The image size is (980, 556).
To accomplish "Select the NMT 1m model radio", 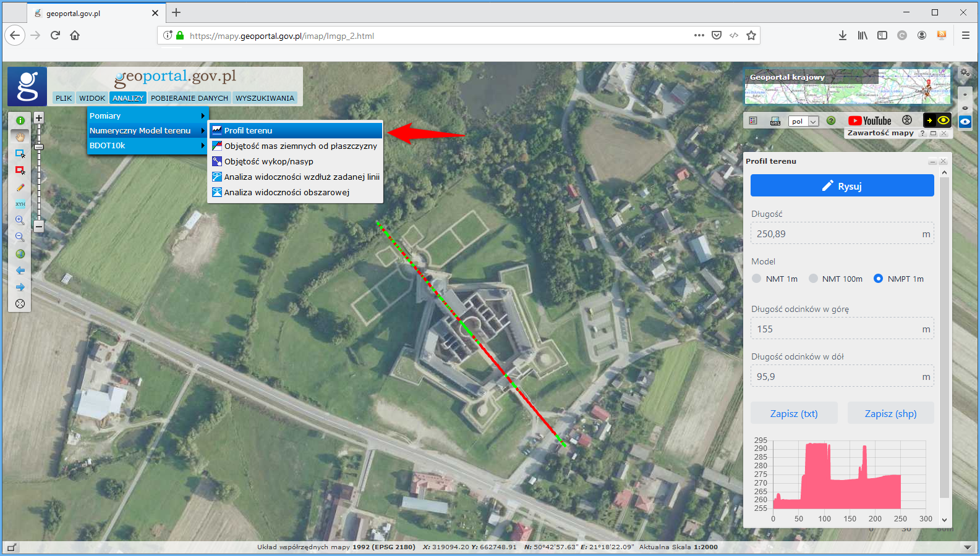I will pyautogui.click(x=756, y=279).
